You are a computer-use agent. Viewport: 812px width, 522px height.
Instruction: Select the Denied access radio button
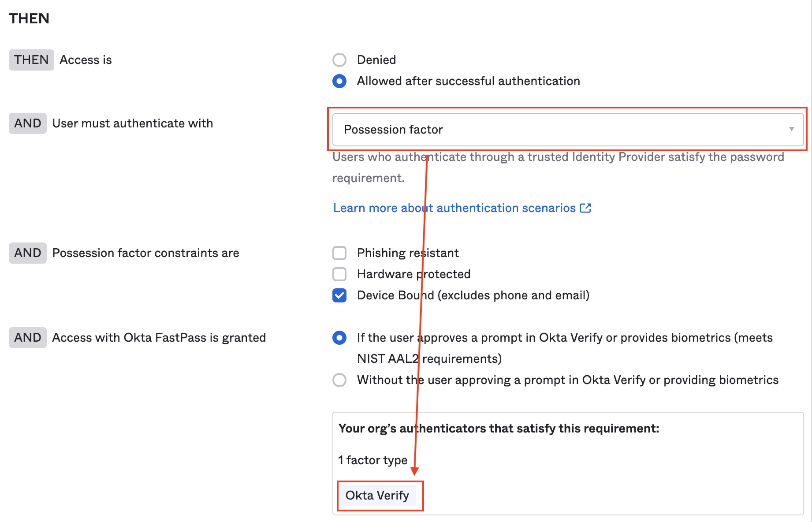point(339,60)
